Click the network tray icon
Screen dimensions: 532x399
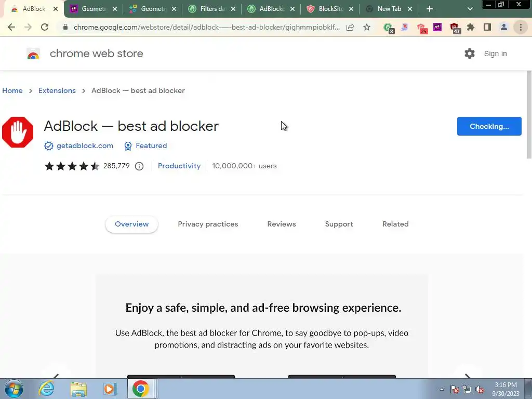tap(467, 389)
